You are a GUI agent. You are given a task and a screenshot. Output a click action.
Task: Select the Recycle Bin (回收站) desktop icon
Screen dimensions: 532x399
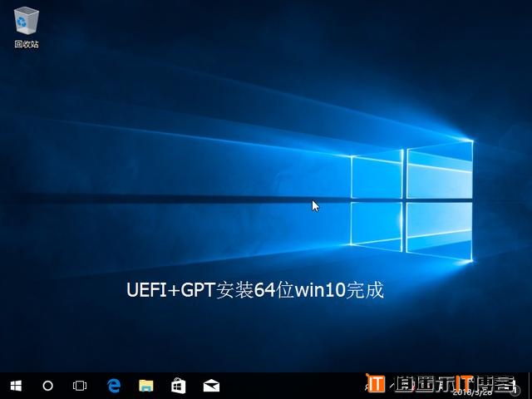(x=27, y=27)
